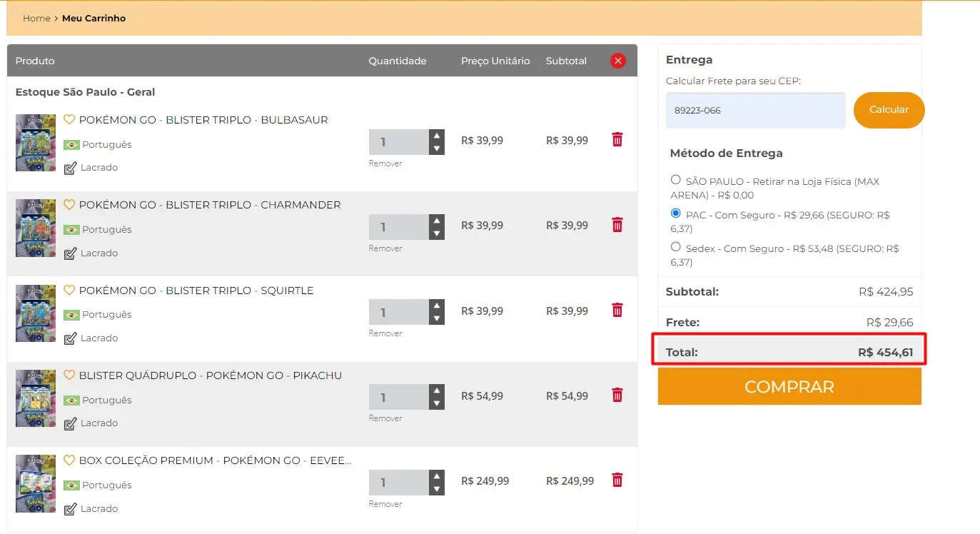Open BOX COLEÇÃO PREMIUM - POKÉMON GO - EEVEE title
Viewport: 980px width, 534px height.
(x=216, y=460)
